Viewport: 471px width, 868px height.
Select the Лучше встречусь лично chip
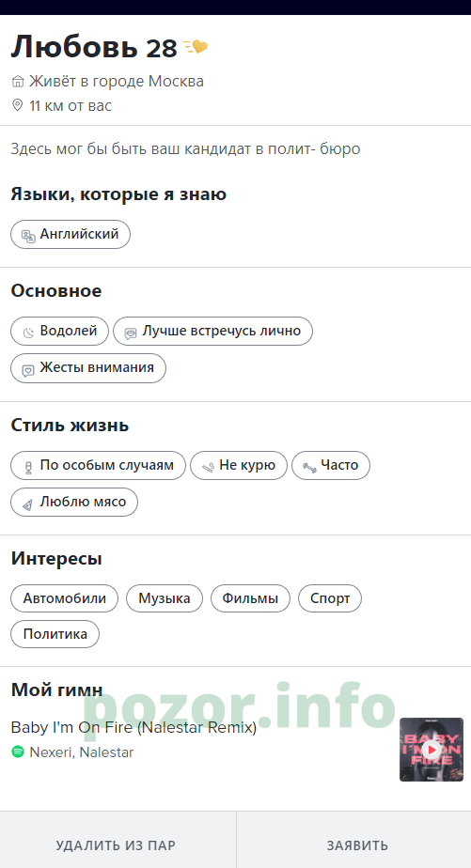[x=212, y=331]
